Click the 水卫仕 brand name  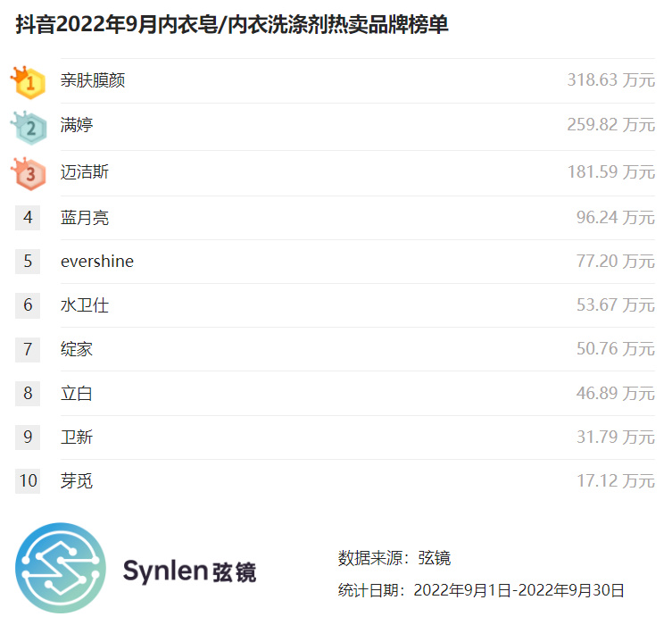[85, 305]
